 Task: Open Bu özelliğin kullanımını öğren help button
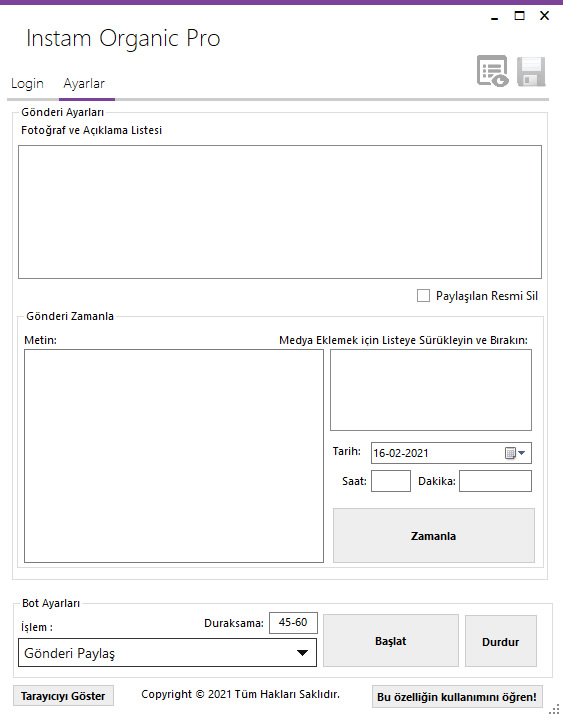[x=457, y=696]
